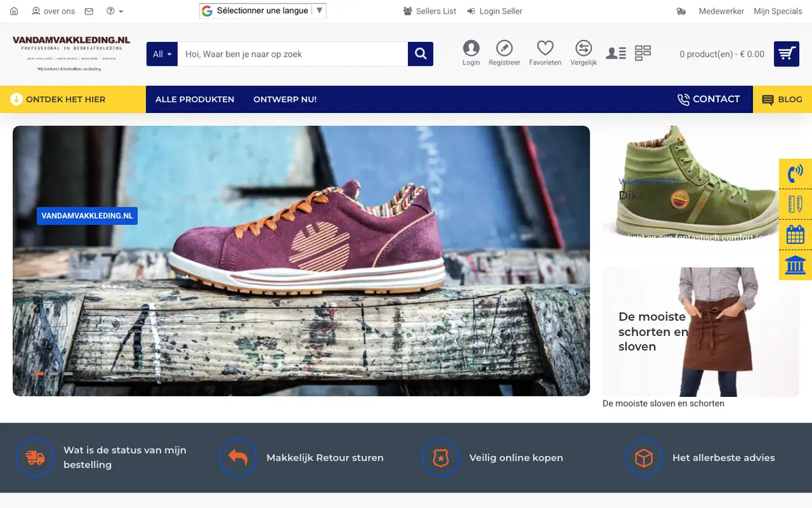Click the Vandamvakkleding.nl logo
The height and width of the screenshot is (508, 812).
(x=71, y=54)
